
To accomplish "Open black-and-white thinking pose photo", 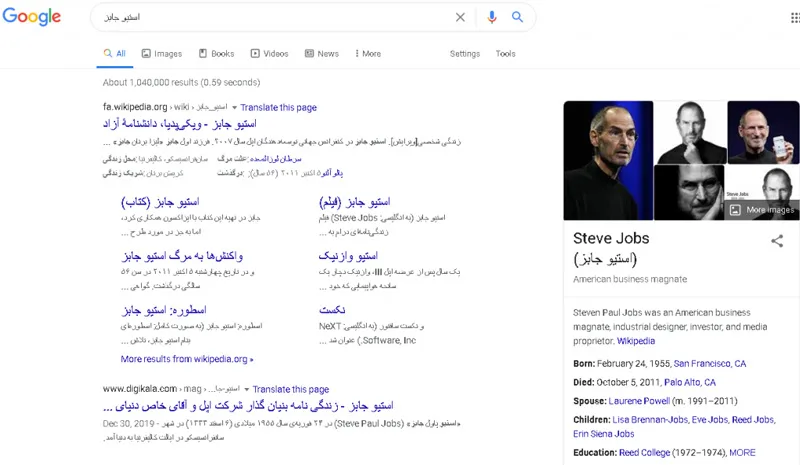I will click(x=690, y=132).
